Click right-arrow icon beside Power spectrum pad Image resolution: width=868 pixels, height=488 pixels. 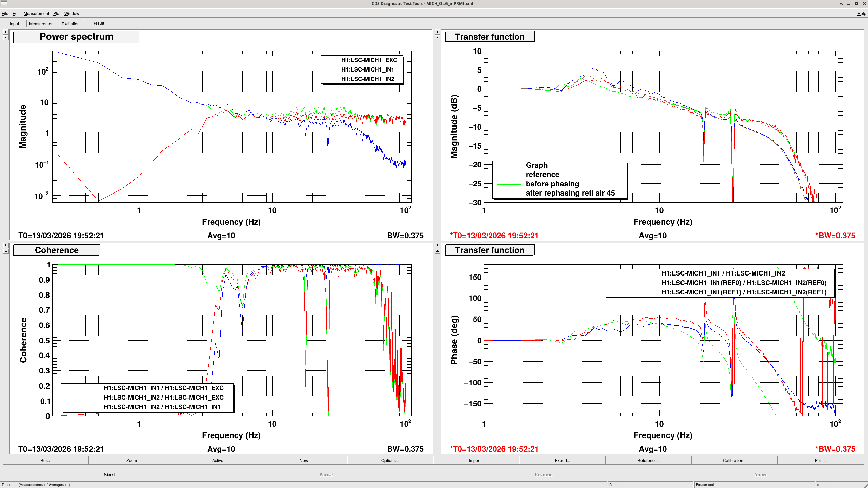click(6, 32)
